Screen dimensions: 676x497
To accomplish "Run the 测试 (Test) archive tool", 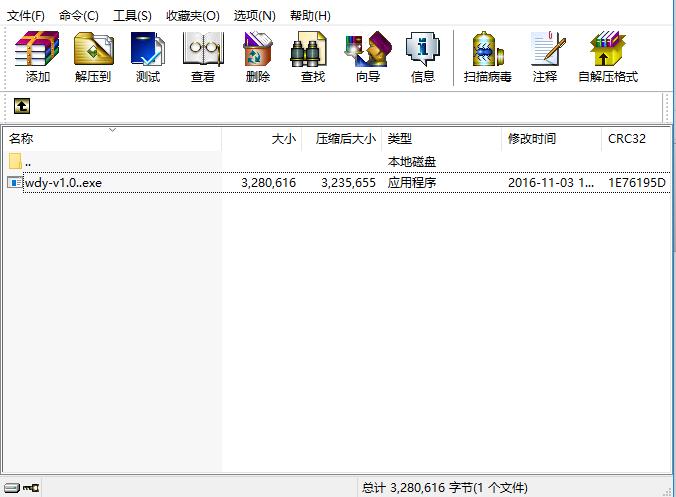I will (x=148, y=57).
